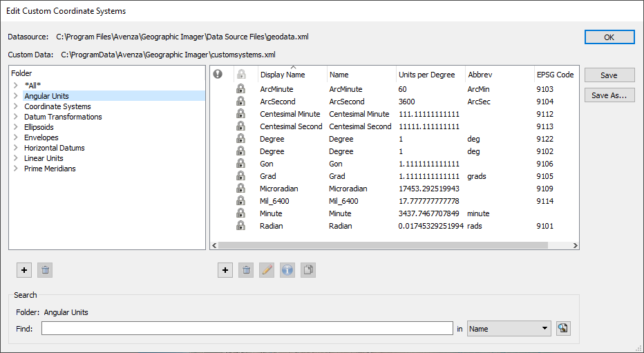The height and width of the screenshot is (353, 644).
Task: Open the info icon for selected entry
Action: (287, 270)
